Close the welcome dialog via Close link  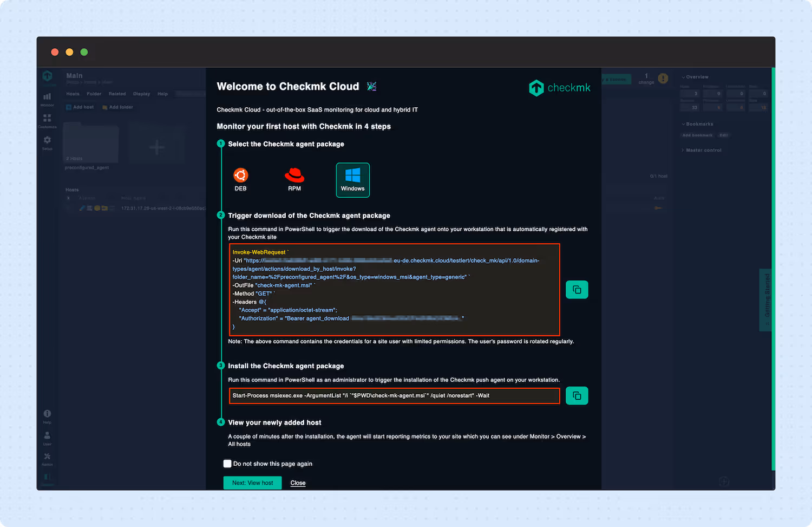[298, 483]
